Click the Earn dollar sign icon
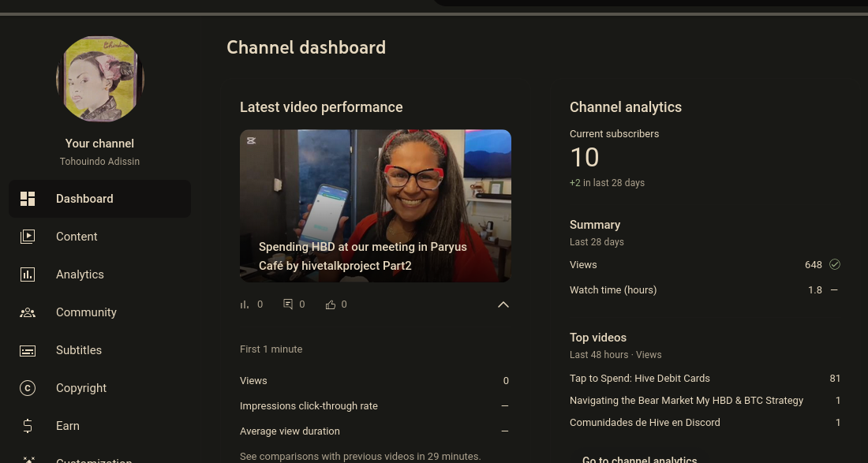Image resolution: width=868 pixels, height=463 pixels. (28, 426)
